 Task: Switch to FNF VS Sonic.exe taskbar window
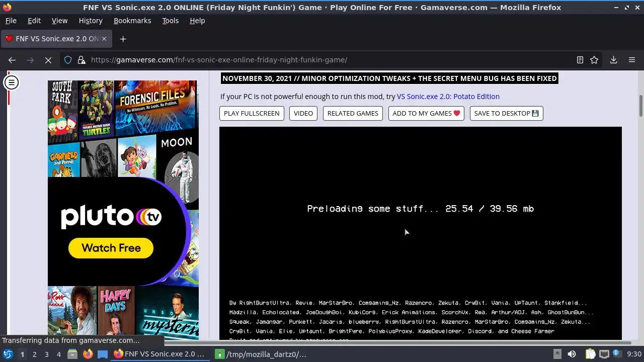pyautogui.click(x=159, y=354)
